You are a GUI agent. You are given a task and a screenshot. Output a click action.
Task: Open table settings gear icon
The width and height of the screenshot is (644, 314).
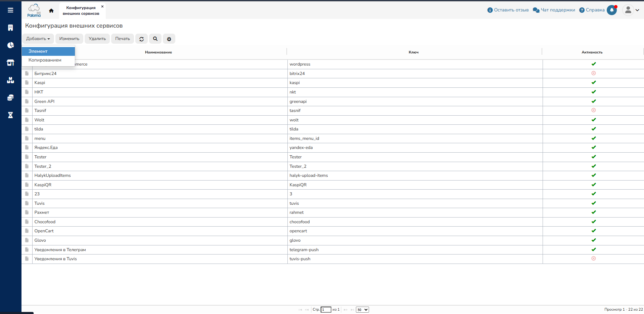coord(169,39)
